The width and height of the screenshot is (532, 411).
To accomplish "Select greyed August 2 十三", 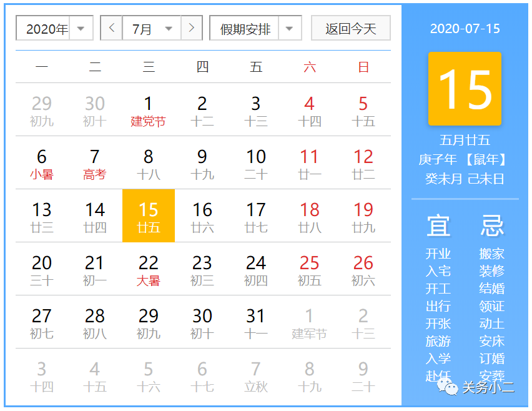I will click(363, 322).
